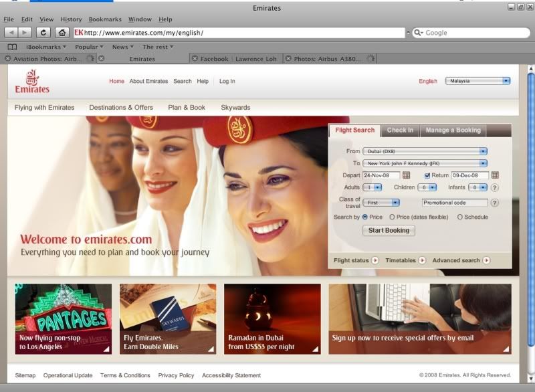
Task: Click the scrollbar up arrow
Action: [x=530, y=68]
